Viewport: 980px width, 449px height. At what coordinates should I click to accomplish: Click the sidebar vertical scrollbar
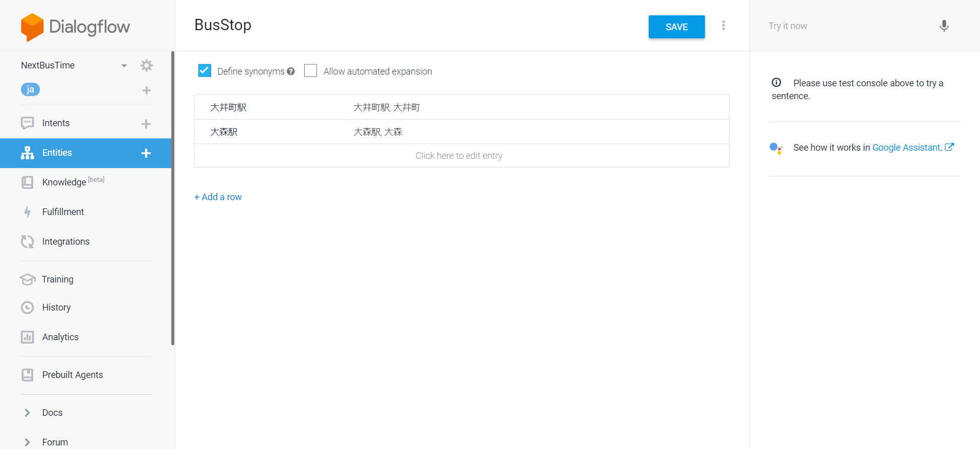click(x=173, y=198)
